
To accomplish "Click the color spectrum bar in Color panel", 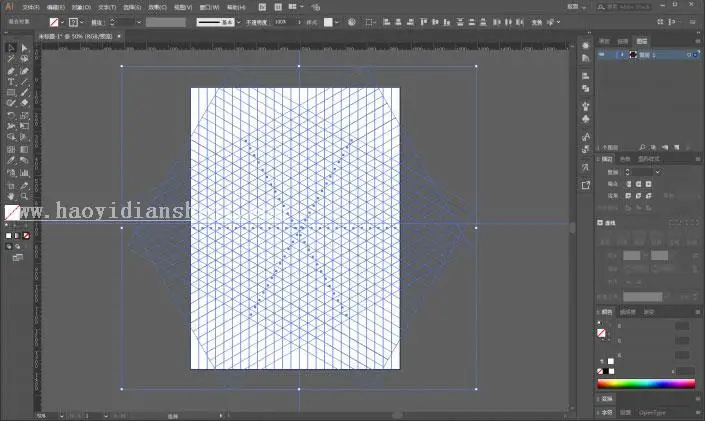I will pos(646,384).
